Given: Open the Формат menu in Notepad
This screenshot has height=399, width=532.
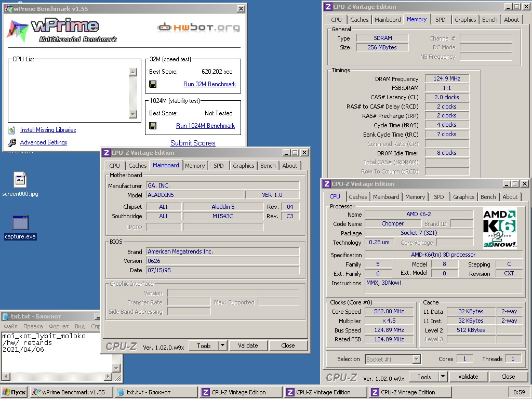Looking at the screenshot, I should point(59,326).
